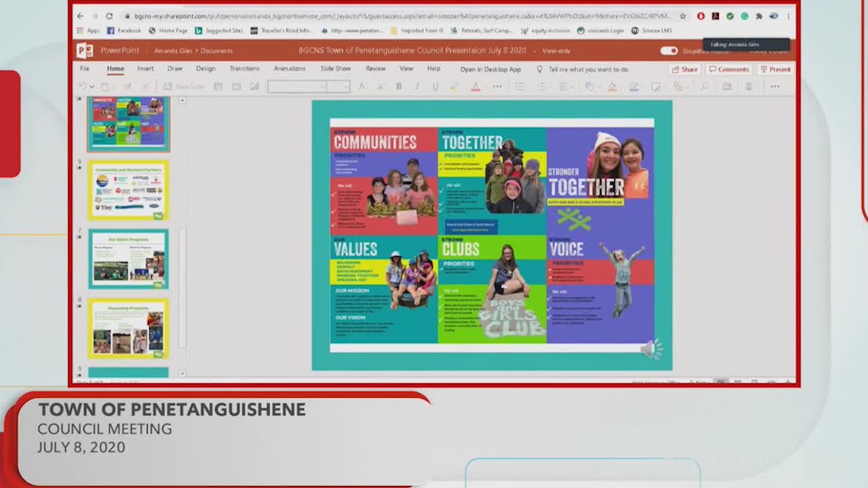Click the Bullets list icon
This screenshot has height=488, width=868.
coord(519,87)
